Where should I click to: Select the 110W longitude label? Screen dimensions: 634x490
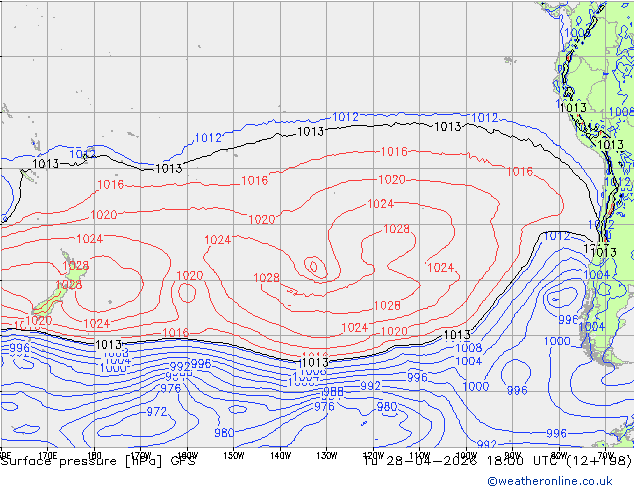pos(420,455)
